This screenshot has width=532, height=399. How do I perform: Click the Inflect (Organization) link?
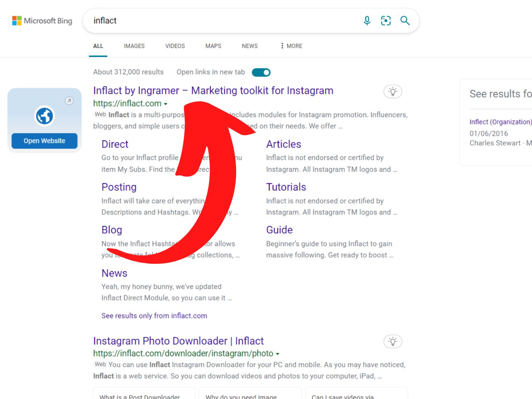click(x=501, y=122)
